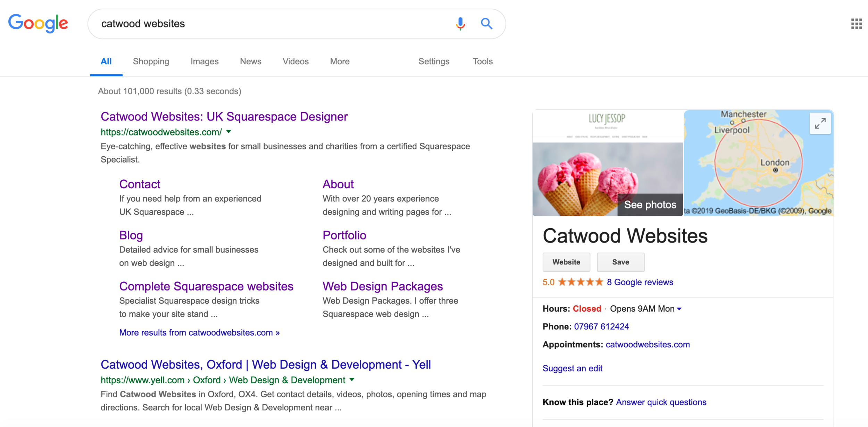Switch to the News tab
Viewport: 868px width, 427px height.
point(251,61)
